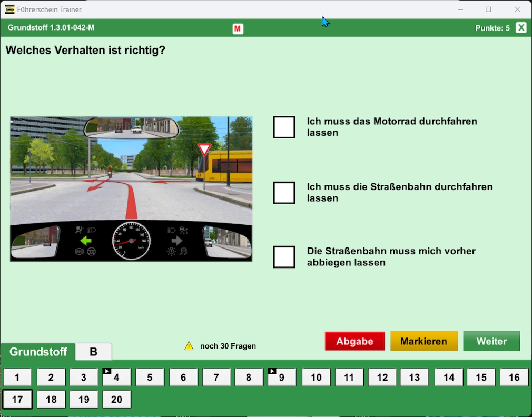
Task: Select the airbag warning icon on the dashboard
Action: [79, 230]
